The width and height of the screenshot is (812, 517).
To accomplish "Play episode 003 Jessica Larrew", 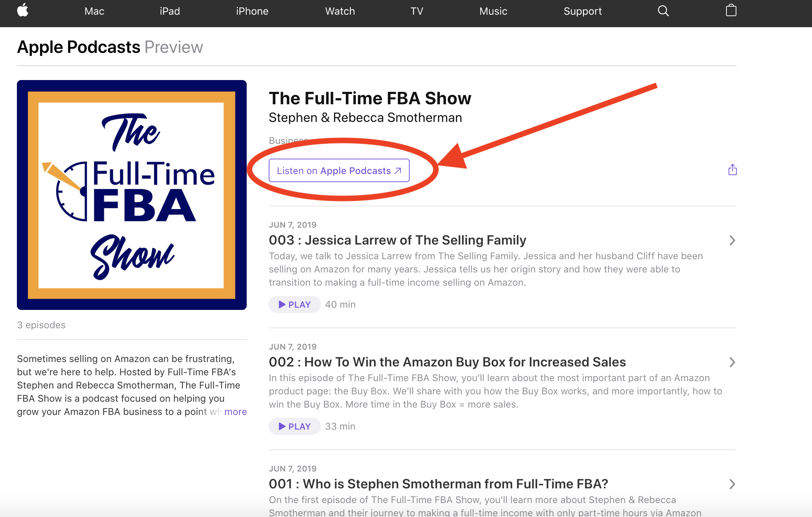I will tap(294, 304).
